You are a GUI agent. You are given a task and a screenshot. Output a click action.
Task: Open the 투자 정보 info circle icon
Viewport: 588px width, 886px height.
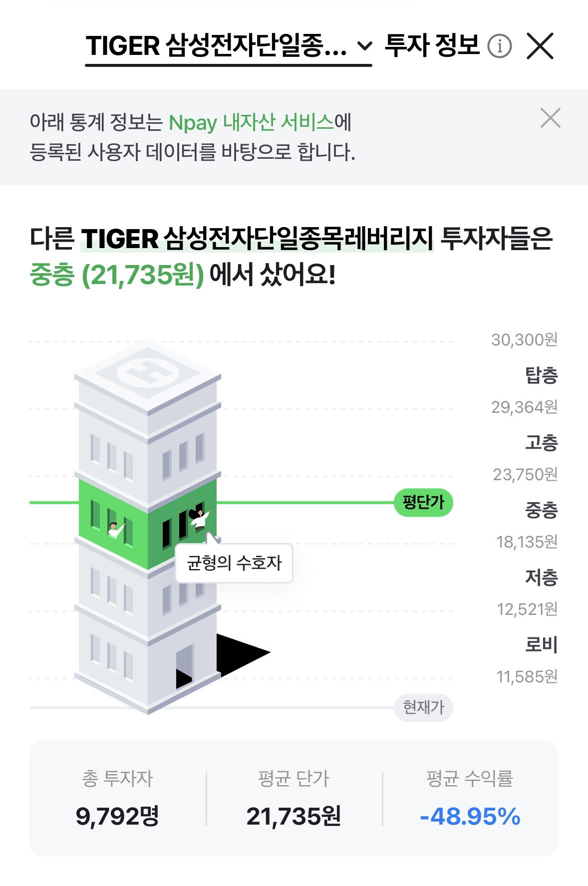pyautogui.click(x=499, y=46)
